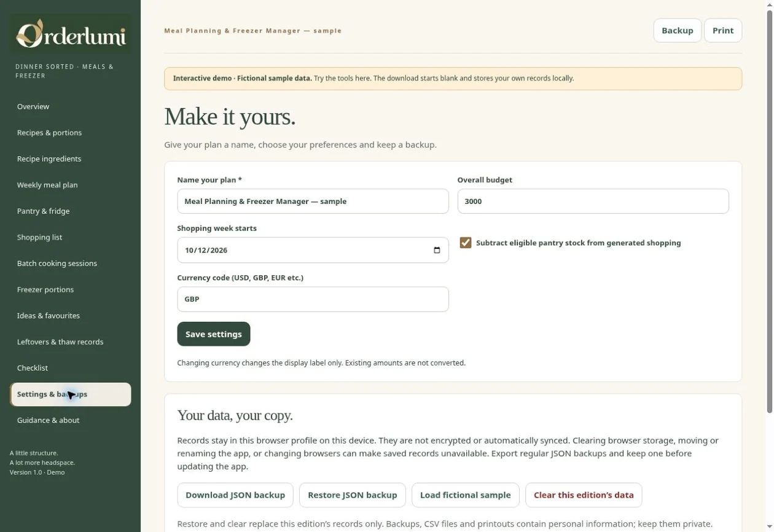The height and width of the screenshot is (532, 774).
Task: Click 'Meal Planning & Freezer Manager — sample' header title
Action: pos(252,31)
